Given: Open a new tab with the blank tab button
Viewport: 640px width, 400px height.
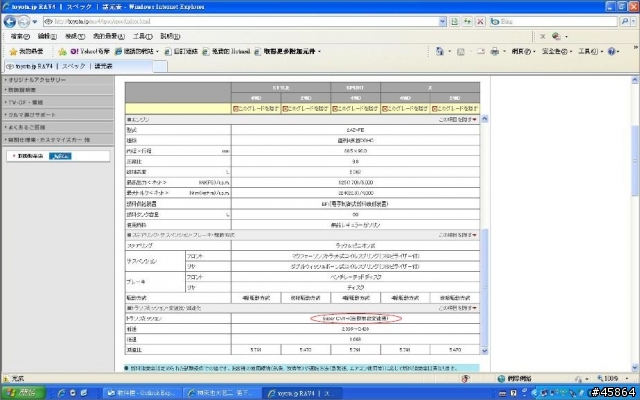Looking at the screenshot, I should tap(160, 66).
